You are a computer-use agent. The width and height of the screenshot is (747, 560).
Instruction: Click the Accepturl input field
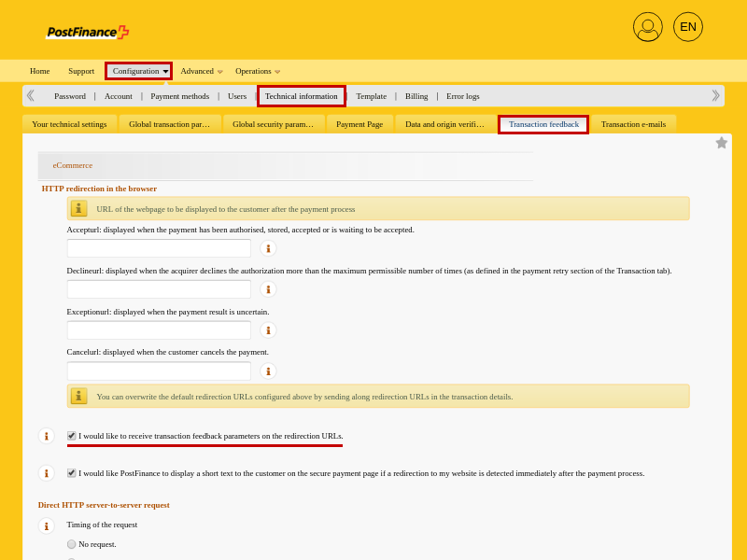(159, 248)
